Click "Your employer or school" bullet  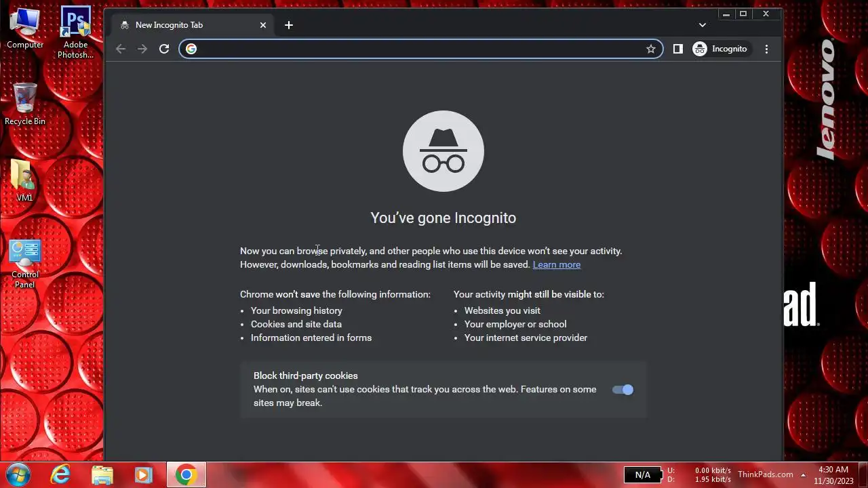click(515, 324)
